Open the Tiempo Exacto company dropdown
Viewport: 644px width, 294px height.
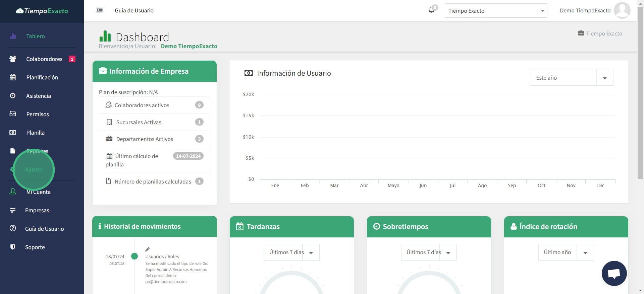pyautogui.click(x=496, y=11)
